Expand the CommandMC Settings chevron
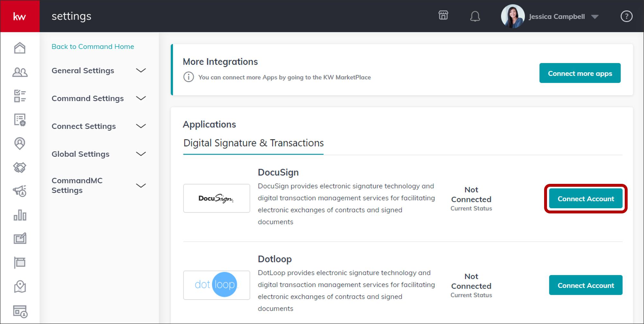644x324 pixels. coord(141,185)
